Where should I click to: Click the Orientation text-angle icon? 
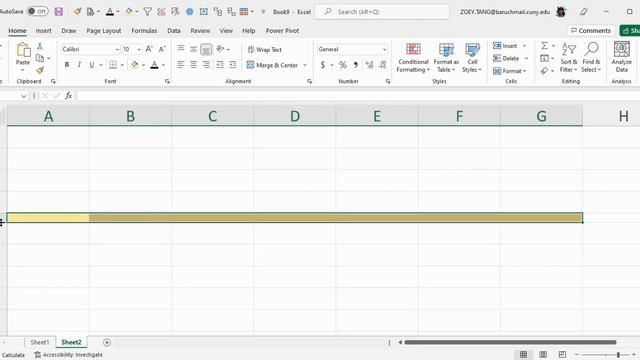tap(220, 49)
